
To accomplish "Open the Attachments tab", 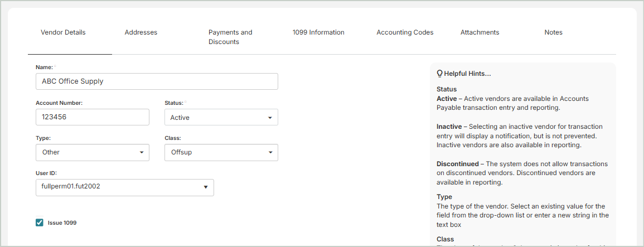I will click(x=480, y=32).
